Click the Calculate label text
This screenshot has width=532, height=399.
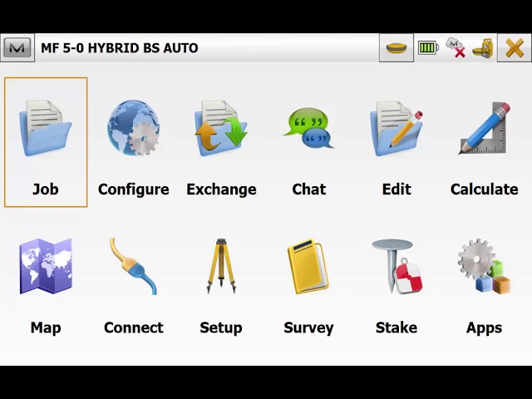[x=484, y=190]
